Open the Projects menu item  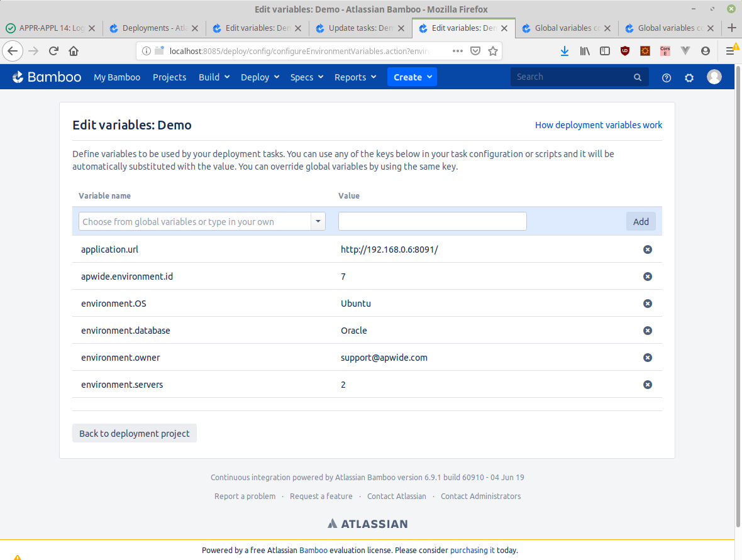click(169, 77)
